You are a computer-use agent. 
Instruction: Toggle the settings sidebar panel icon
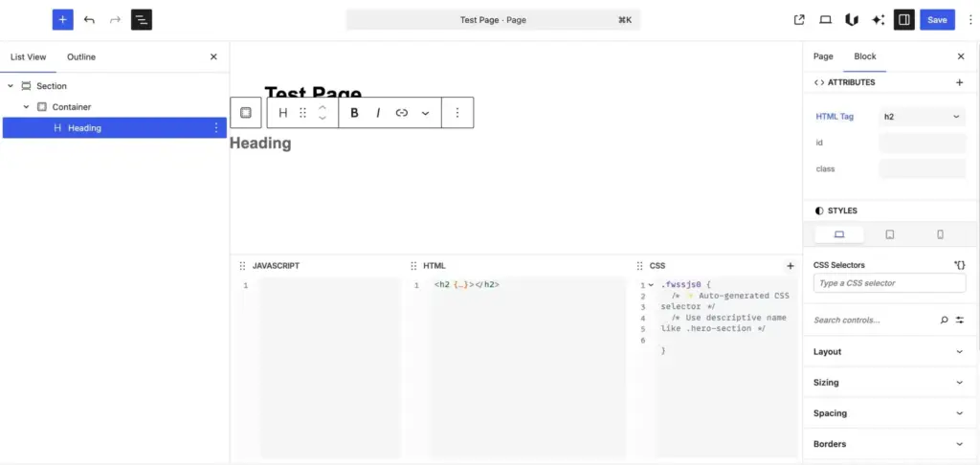(x=903, y=19)
